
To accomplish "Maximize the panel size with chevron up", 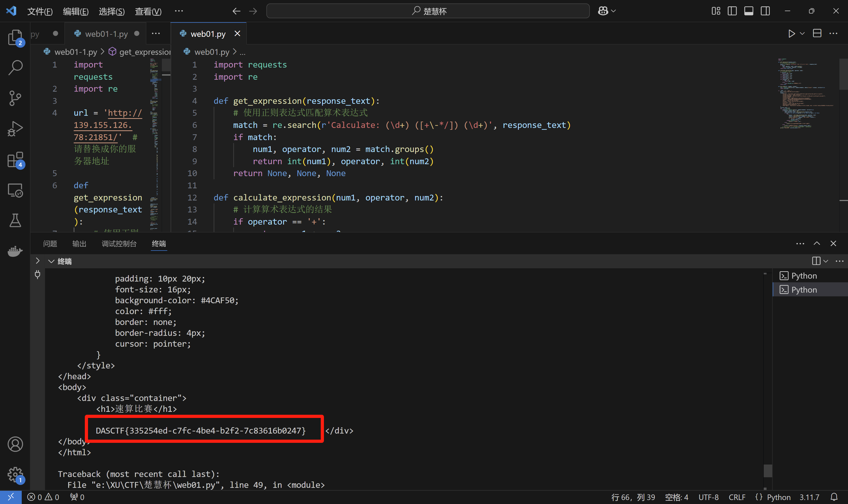I will click(817, 243).
